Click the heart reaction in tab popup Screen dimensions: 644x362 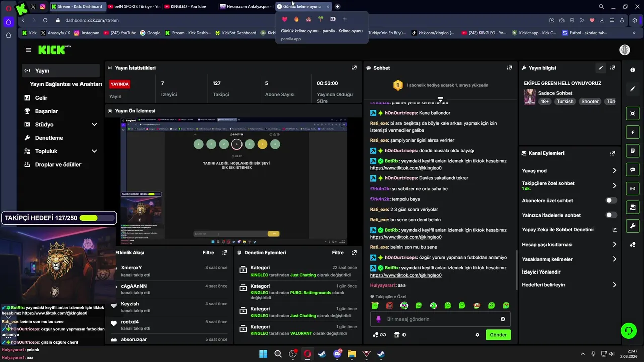pos(284,19)
